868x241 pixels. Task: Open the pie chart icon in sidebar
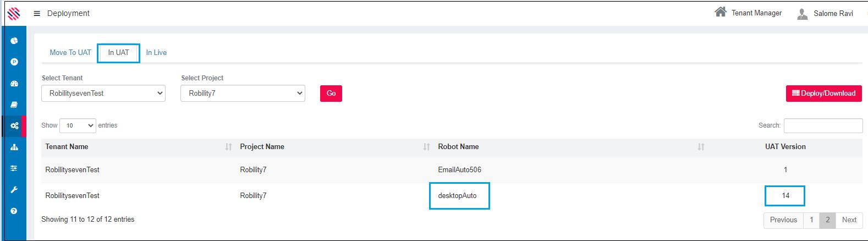click(14, 41)
